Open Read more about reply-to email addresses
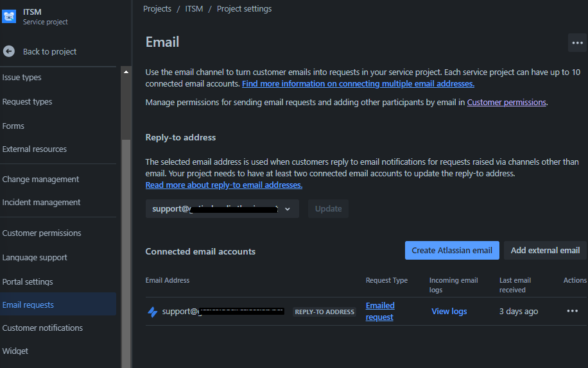Viewport: 588px width, 368px height. [x=224, y=185]
